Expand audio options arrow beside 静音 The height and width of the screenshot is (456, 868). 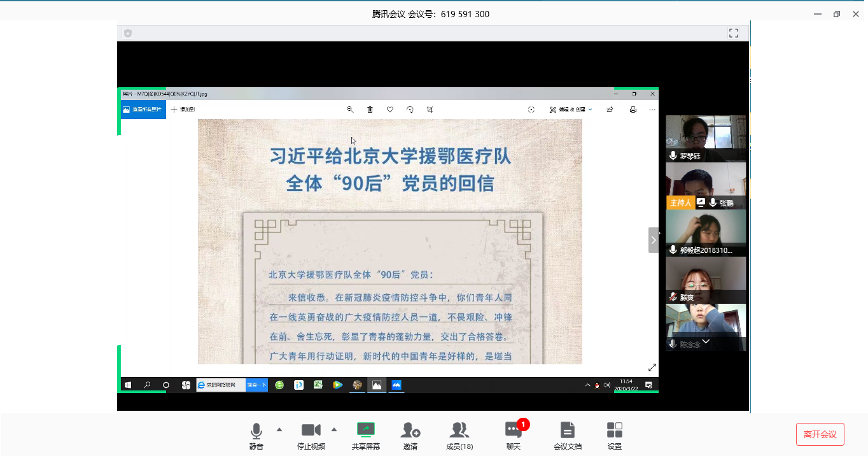(279, 429)
